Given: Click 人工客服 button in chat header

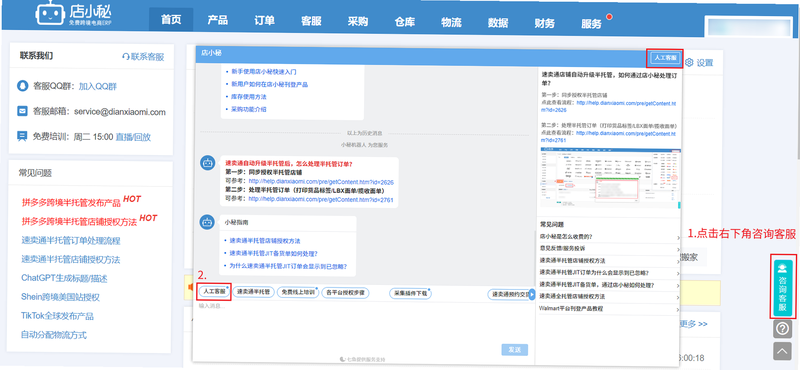Looking at the screenshot, I should point(665,58).
